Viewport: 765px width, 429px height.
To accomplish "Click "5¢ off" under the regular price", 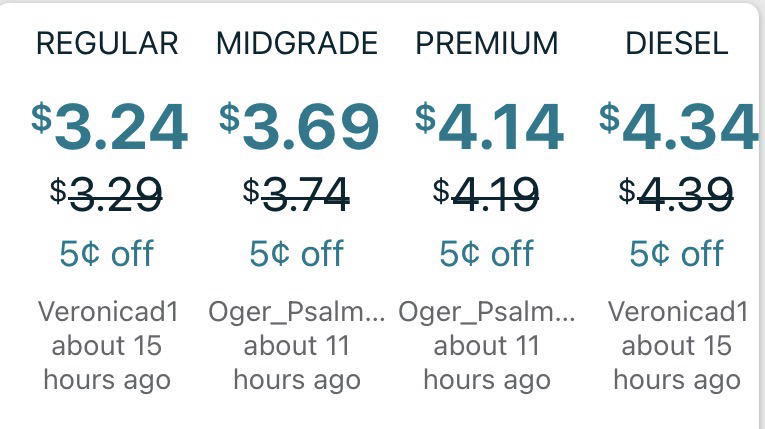I will pos(107,254).
